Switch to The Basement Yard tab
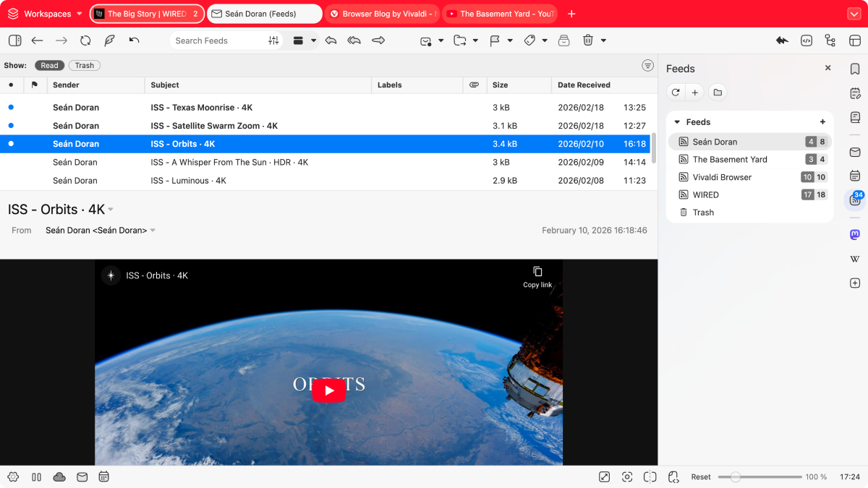 coord(499,14)
